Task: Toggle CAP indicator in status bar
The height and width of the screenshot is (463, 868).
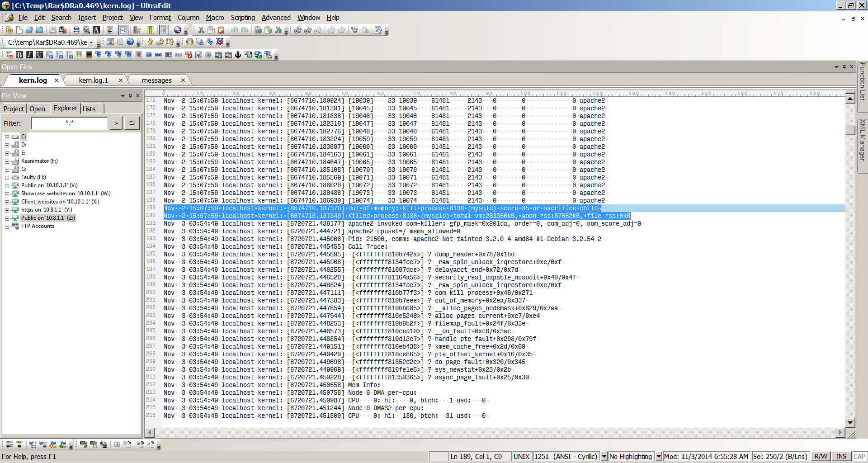Action: [859, 456]
